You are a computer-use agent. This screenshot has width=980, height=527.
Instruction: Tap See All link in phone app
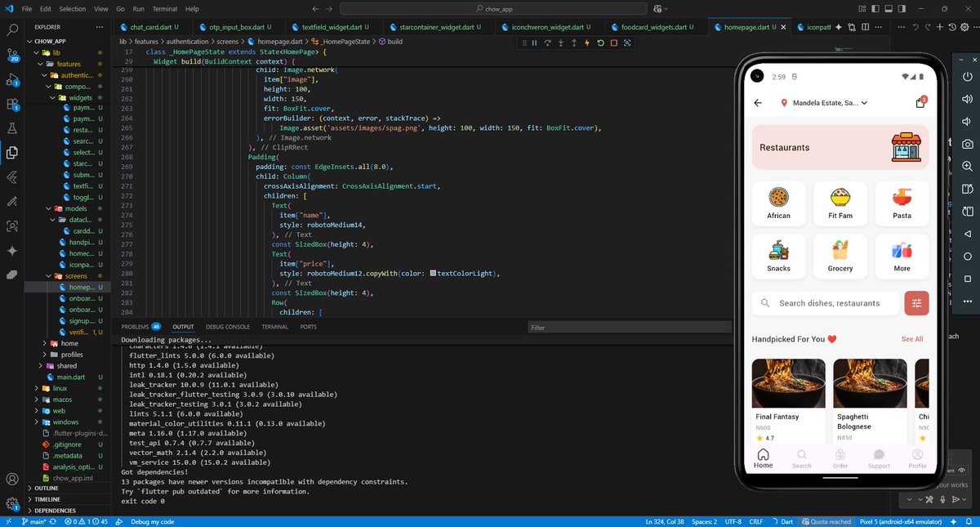912,339
